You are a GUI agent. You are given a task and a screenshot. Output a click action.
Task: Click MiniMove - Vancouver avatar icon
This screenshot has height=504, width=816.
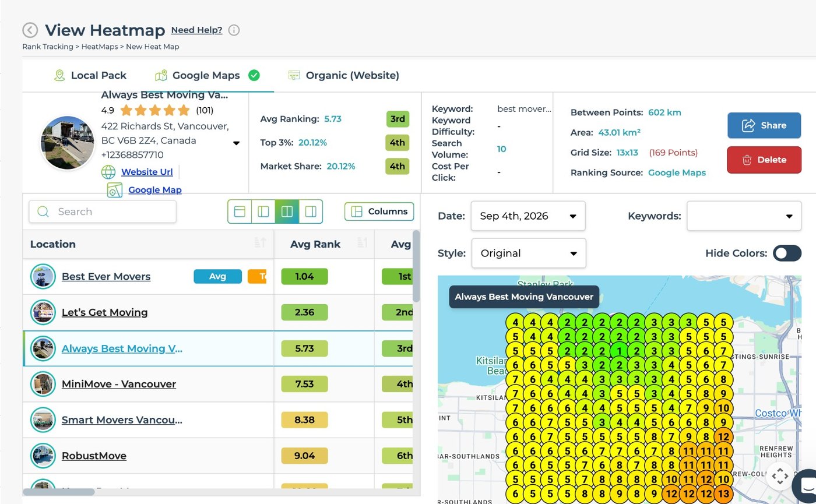pos(43,384)
